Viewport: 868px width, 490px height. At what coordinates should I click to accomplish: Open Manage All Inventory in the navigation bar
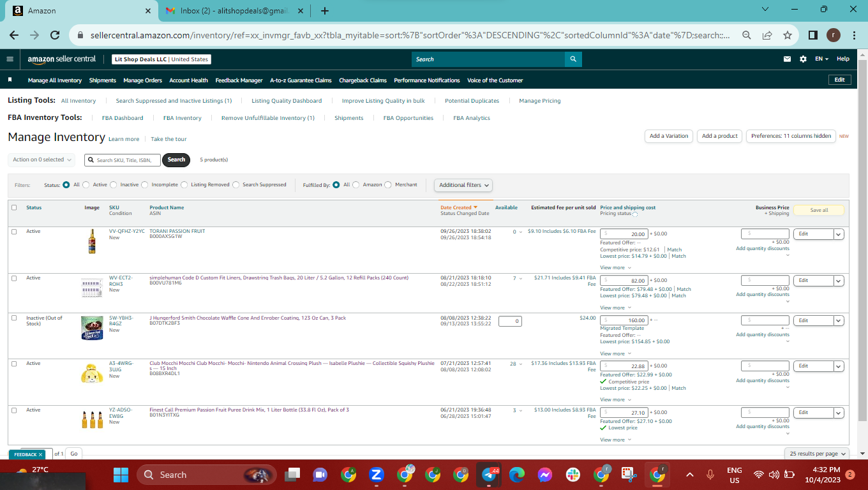coord(55,80)
